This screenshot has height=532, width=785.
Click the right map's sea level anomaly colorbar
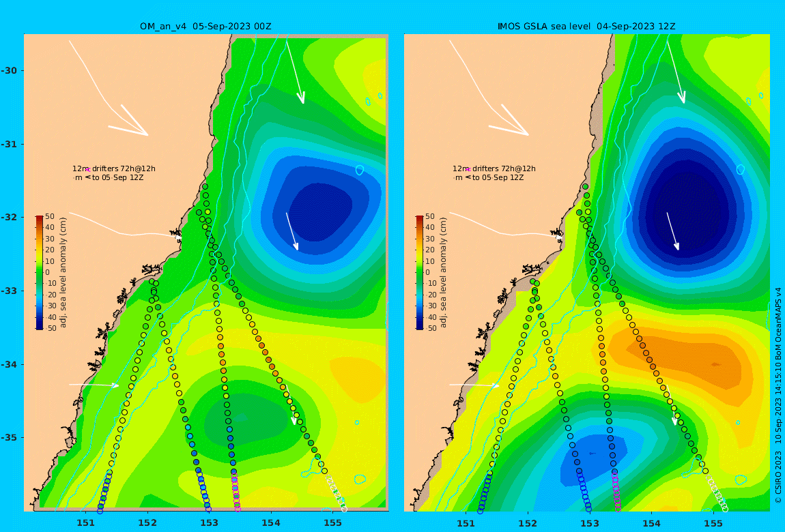coord(420,273)
